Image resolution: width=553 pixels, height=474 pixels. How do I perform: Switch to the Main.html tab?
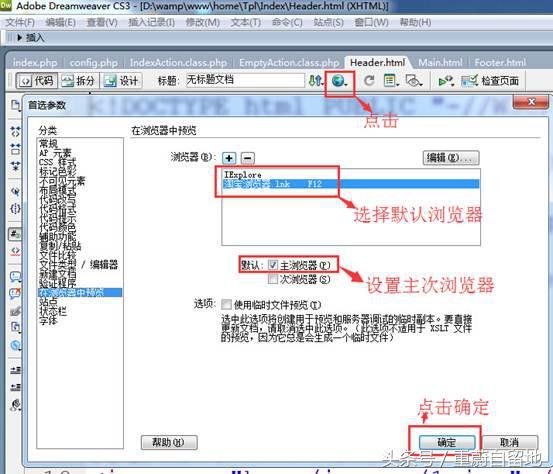click(x=440, y=63)
